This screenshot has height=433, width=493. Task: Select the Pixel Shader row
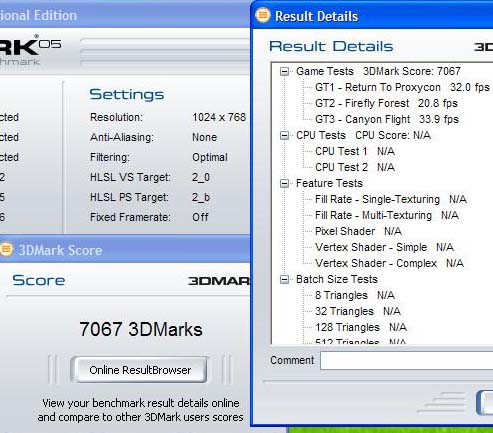pyautogui.click(x=358, y=231)
